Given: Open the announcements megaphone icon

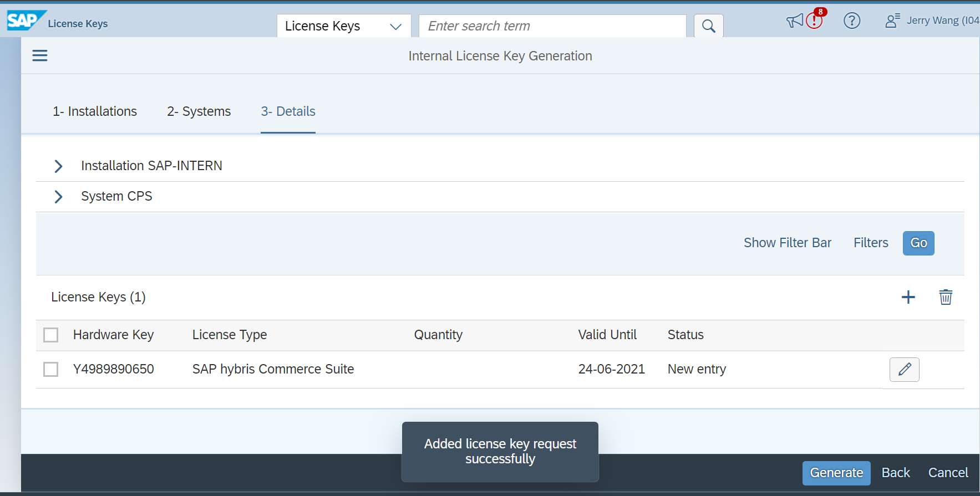Looking at the screenshot, I should (794, 21).
